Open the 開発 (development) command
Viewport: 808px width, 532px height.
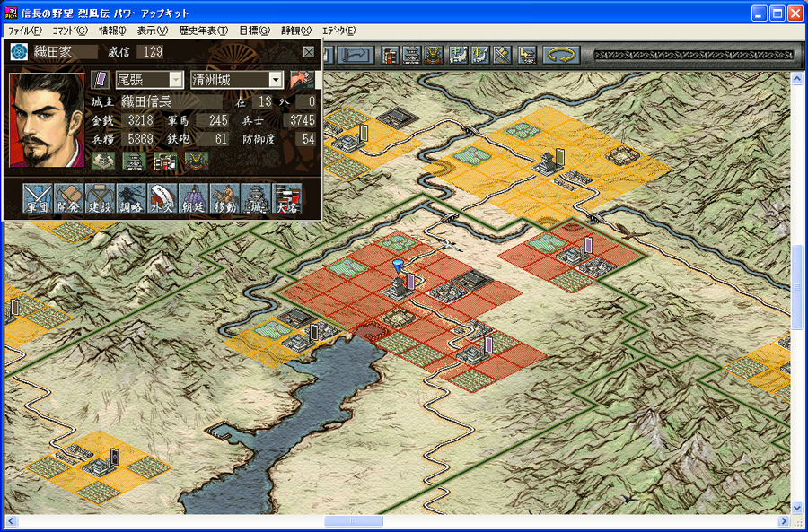[69, 199]
